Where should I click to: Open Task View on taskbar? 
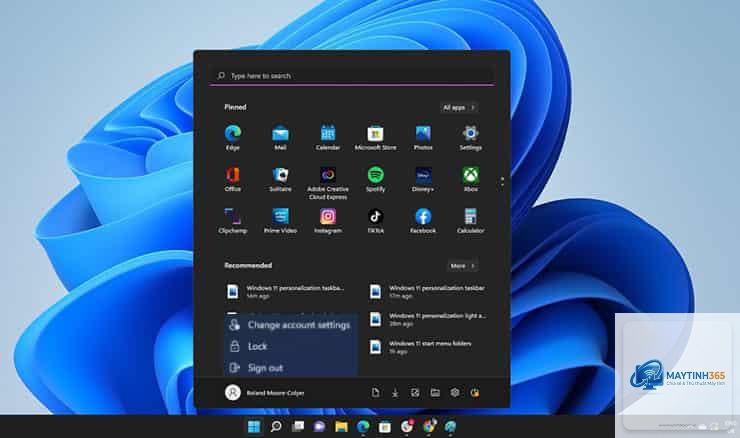(x=298, y=427)
